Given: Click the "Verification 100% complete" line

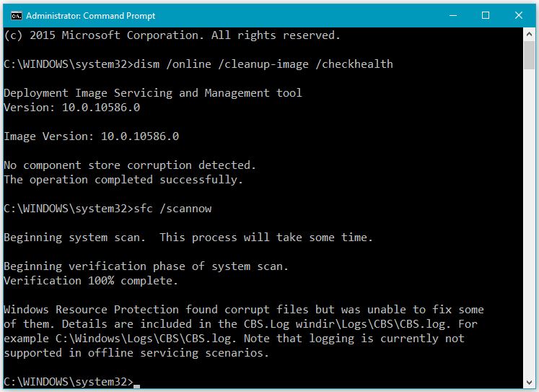Looking at the screenshot, I should pos(91,281).
